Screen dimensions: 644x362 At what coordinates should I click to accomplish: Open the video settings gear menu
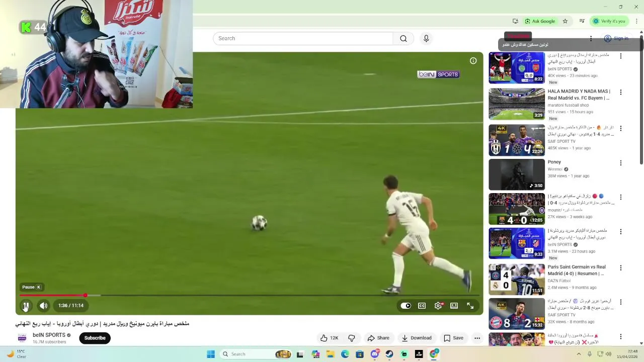point(438,306)
